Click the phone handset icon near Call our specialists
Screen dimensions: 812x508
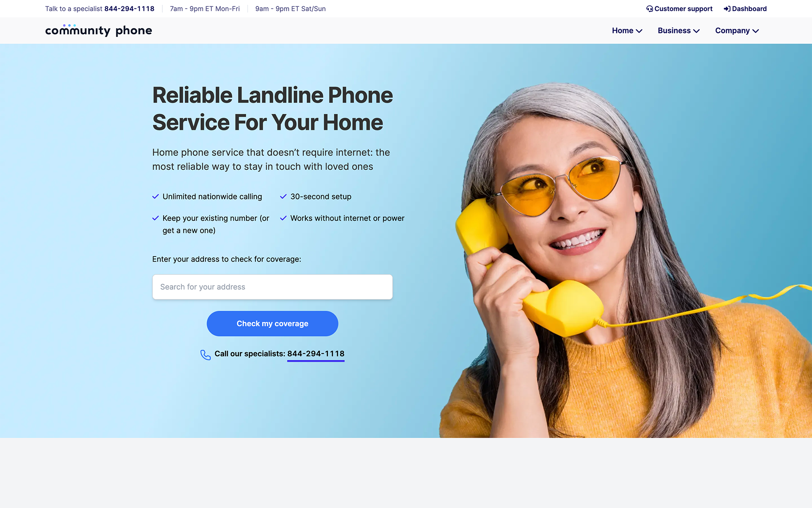(x=206, y=355)
